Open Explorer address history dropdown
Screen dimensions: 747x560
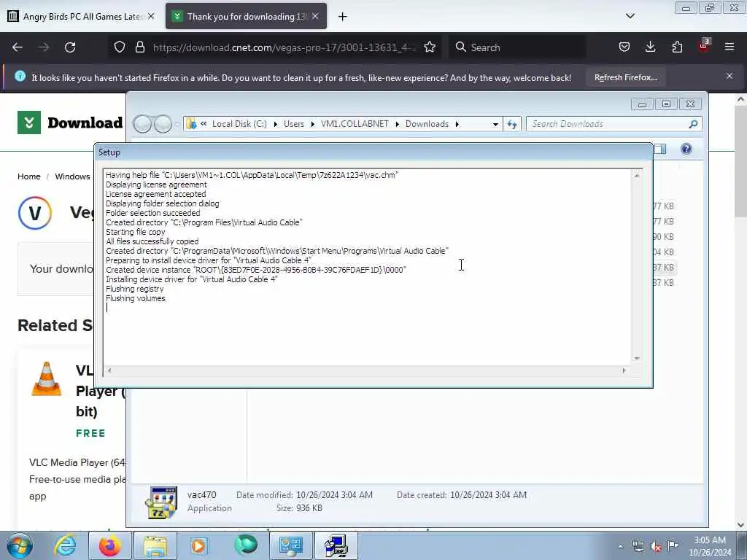[x=495, y=124]
